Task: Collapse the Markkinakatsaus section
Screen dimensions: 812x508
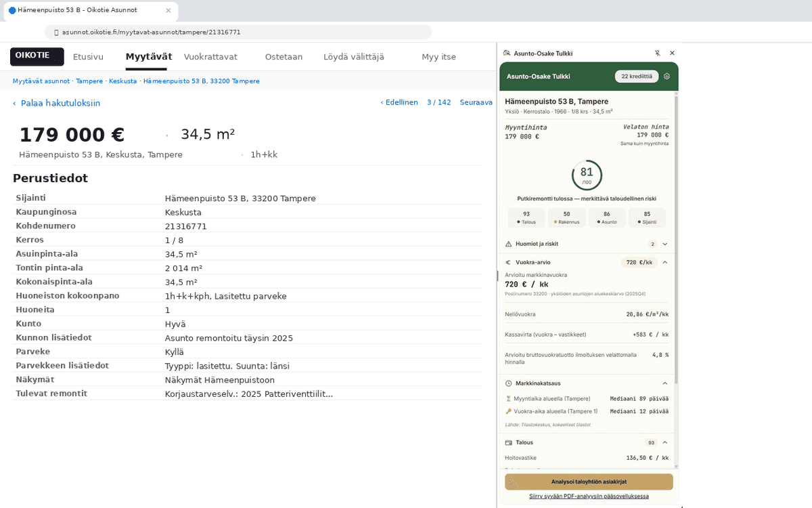Action: coord(665,383)
